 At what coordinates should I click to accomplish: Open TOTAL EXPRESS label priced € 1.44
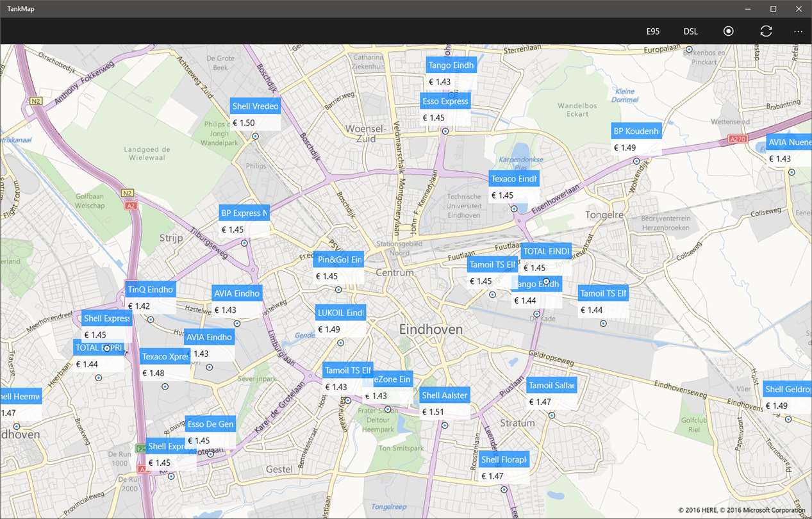point(98,348)
